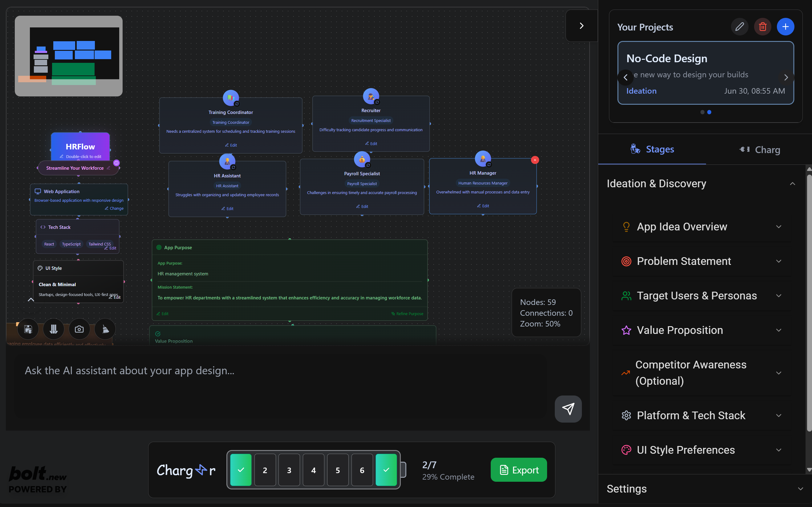Screen dimensions: 812x507
Task: Switch to the Stages tab
Action: coord(652,150)
